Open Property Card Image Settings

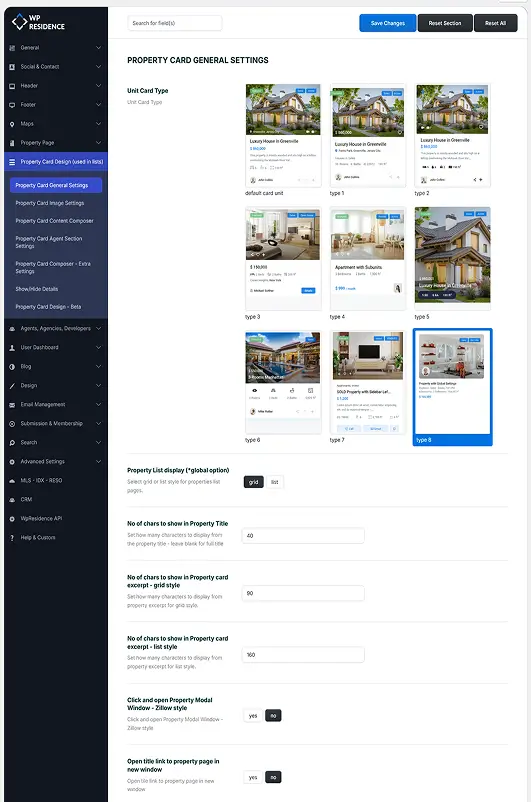(x=50, y=203)
